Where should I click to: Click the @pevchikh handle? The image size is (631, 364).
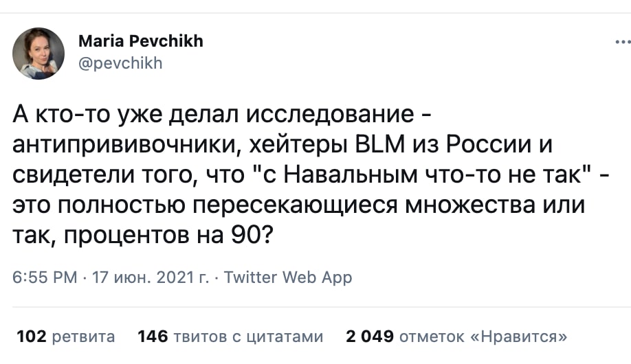coord(120,64)
